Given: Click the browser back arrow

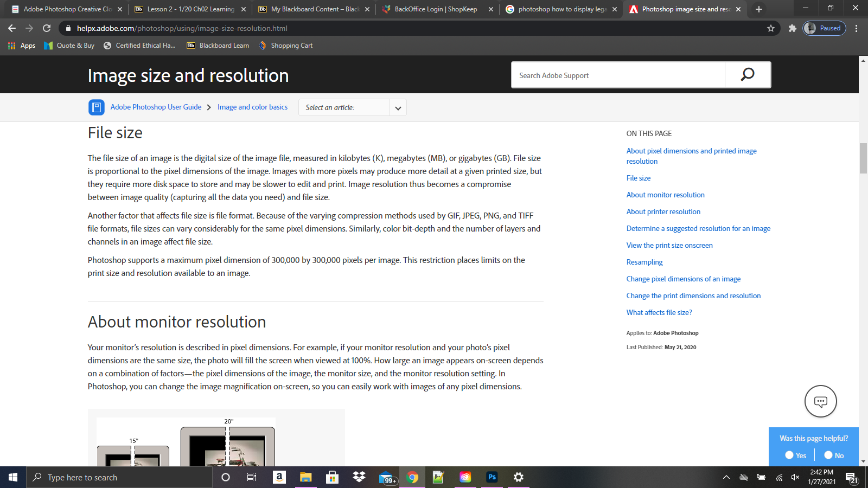Looking at the screenshot, I should coord(12,28).
